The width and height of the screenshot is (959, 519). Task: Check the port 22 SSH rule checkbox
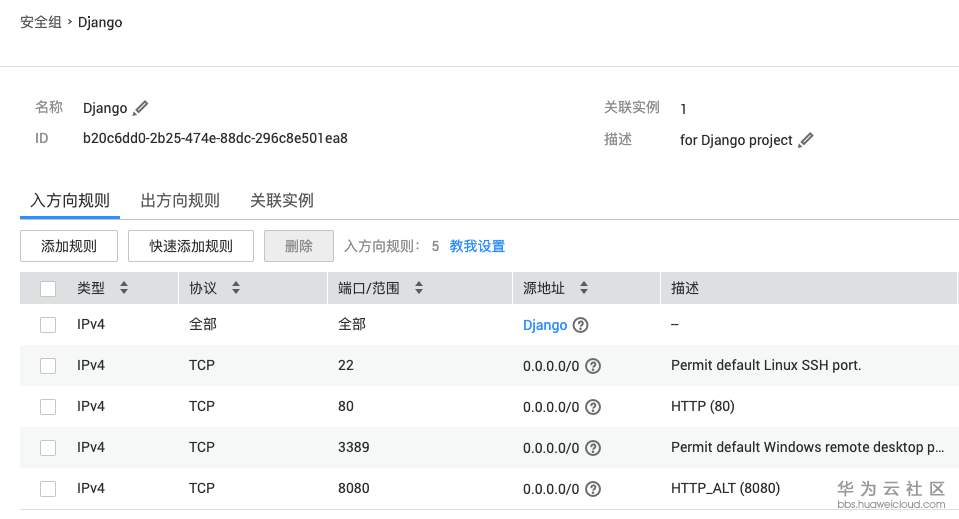click(x=48, y=366)
